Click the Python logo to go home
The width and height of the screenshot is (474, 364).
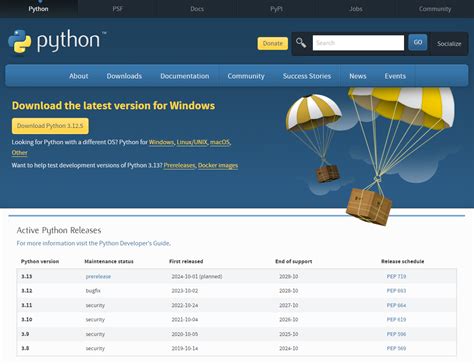point(57,41)
